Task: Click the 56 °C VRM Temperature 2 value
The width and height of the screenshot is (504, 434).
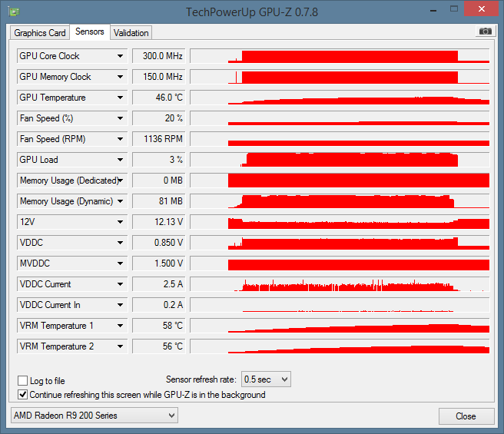Action: (159, 346)
